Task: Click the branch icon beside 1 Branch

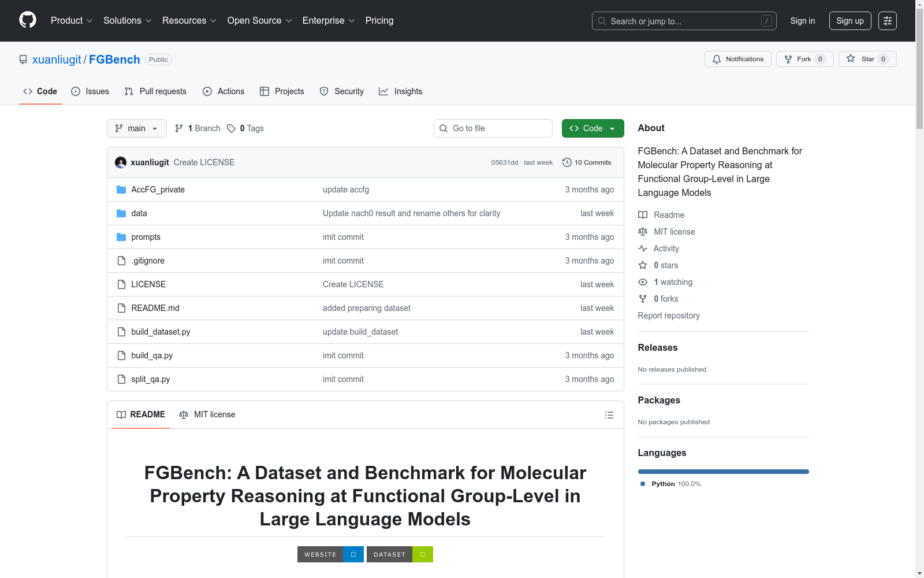Action: click(179, 128)
